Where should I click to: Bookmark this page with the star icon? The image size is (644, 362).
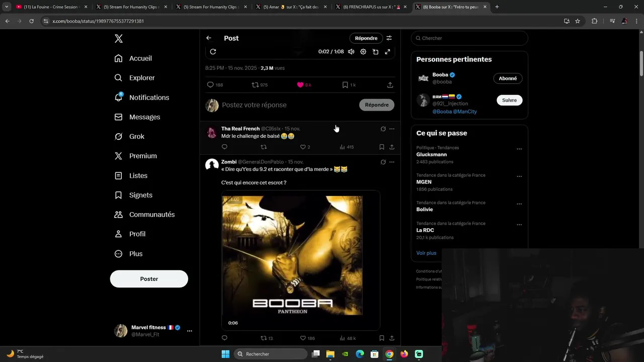(578, 21)
